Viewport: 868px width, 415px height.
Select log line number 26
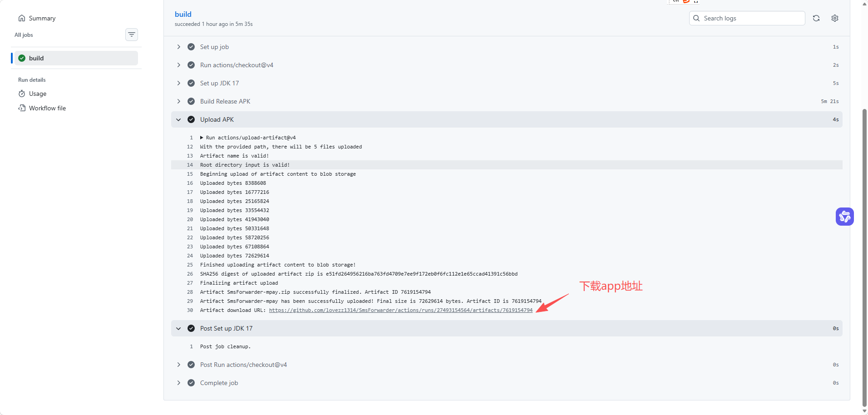point(190,274)
